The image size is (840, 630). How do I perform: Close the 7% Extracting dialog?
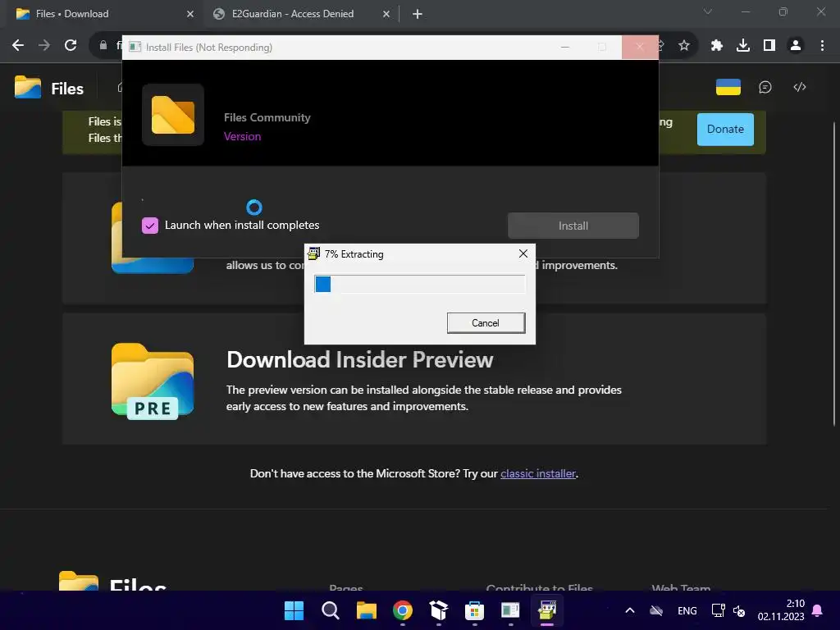coord(523,253)
